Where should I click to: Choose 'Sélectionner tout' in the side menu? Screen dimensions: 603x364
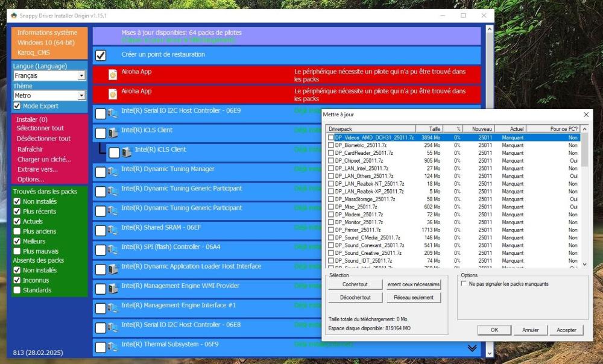pos(40,128)
